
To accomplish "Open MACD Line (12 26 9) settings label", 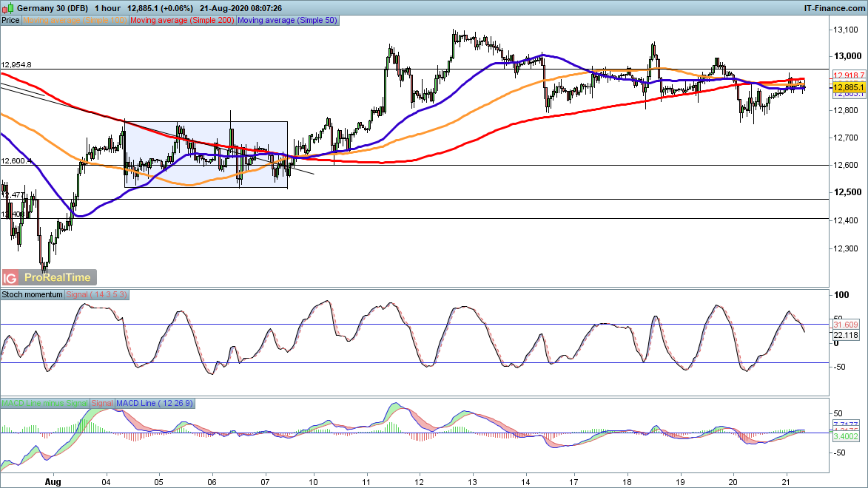I will [x=154, y=403].
